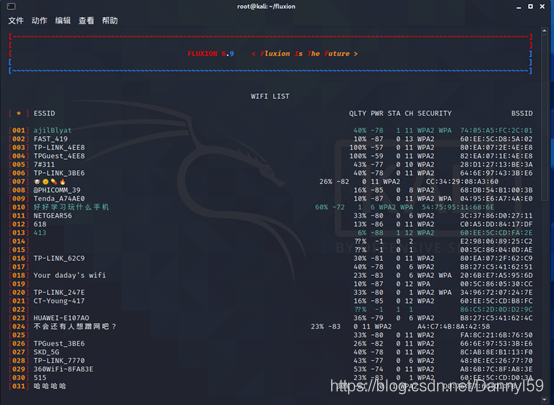
Task: Select network 好好学习玩什么手机
Action: coord(71,207)
